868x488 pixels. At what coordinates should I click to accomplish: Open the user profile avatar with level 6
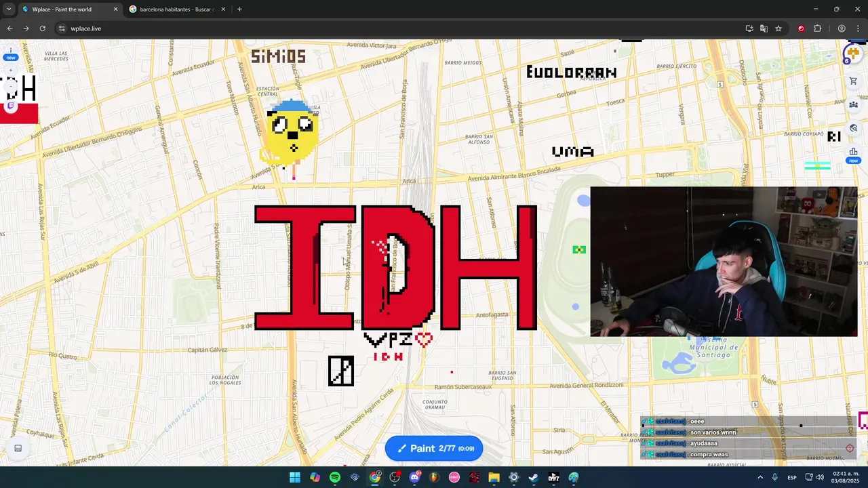[x=853, y=54]
